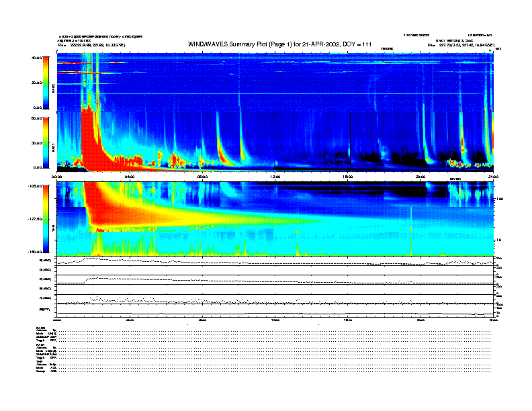Select the -127.50 label on TNR scale

click(36, 219)
